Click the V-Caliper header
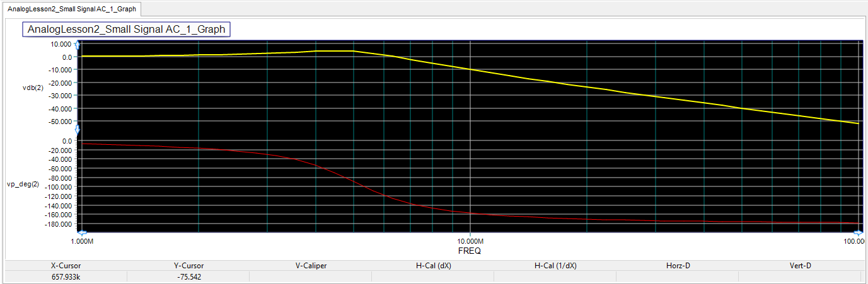The image size is (868, 284). click(311, 266)
